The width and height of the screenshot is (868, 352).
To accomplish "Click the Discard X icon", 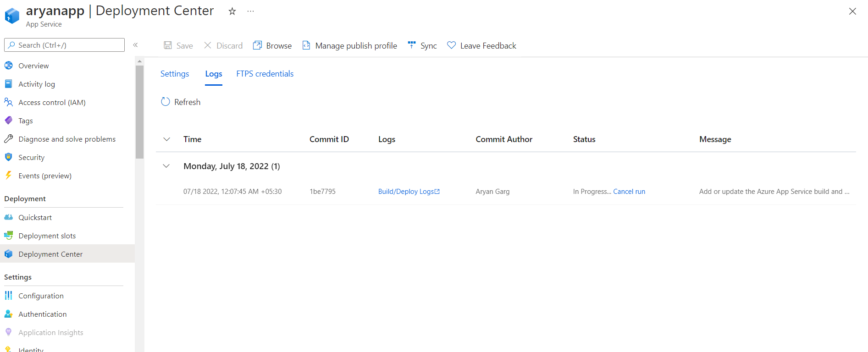I will click(x=208, y=45).
